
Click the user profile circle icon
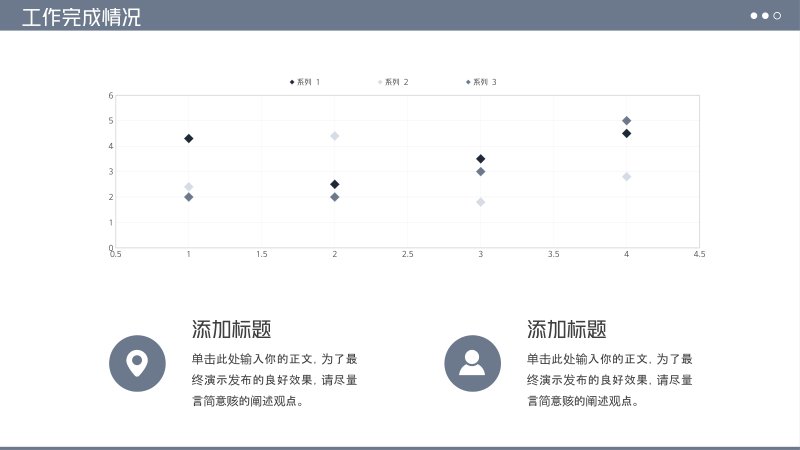pos(472,363)
